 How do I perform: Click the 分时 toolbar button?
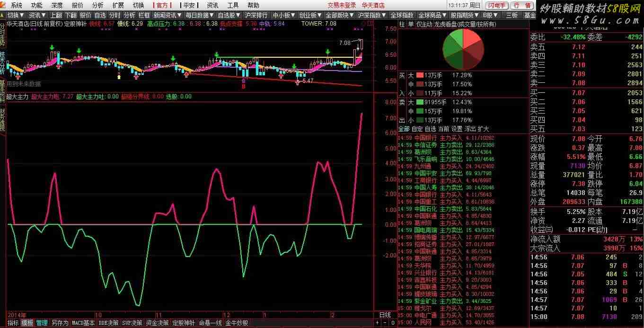click(x=115, y=15)
